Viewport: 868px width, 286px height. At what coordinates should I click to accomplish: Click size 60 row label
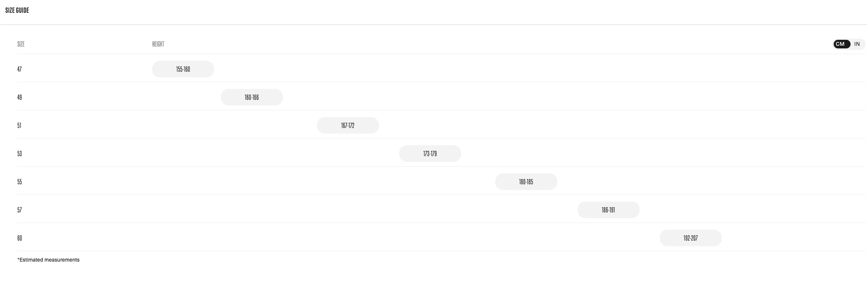19,238
